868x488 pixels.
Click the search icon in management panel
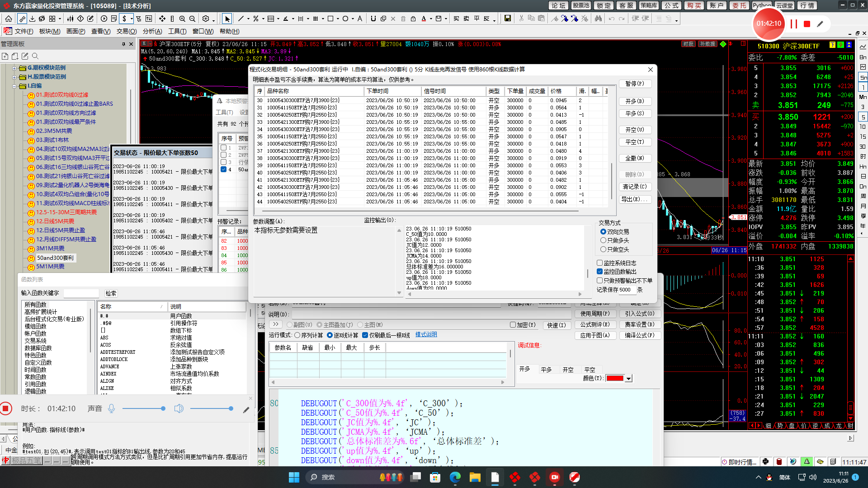tap(35, 56)
